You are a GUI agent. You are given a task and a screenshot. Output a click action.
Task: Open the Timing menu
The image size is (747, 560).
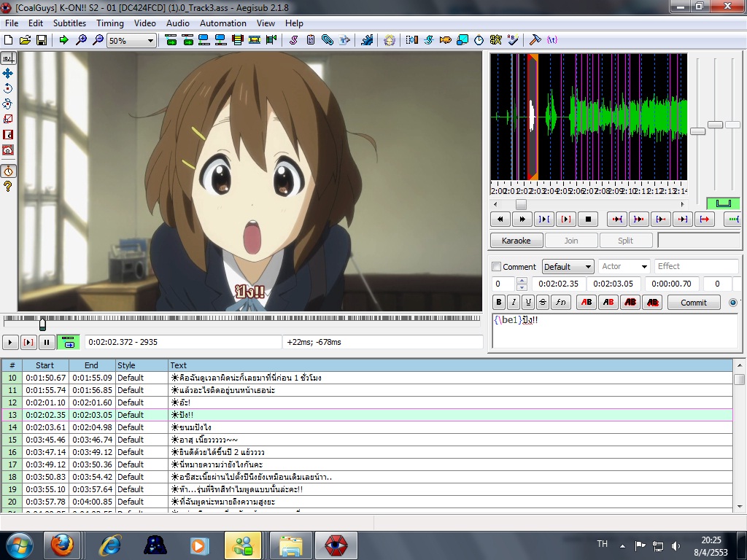pos(110,23)
